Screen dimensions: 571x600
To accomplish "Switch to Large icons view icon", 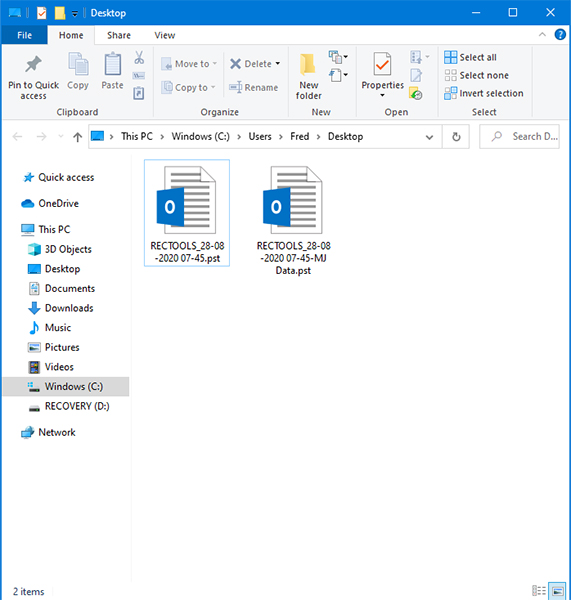I will coord(557,590).
